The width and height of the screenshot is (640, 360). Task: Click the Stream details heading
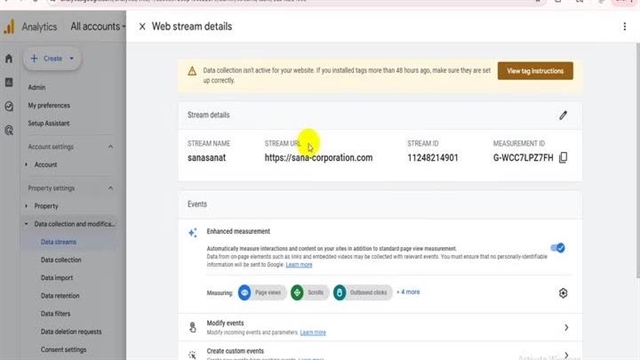(x=209, y=115)
